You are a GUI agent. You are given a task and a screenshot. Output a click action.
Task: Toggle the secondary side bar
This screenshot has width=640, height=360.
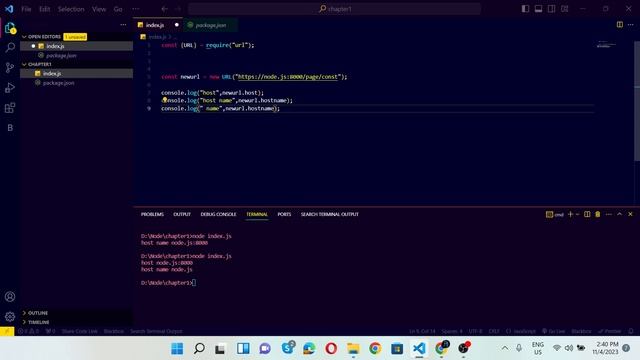tap(551, 9)
